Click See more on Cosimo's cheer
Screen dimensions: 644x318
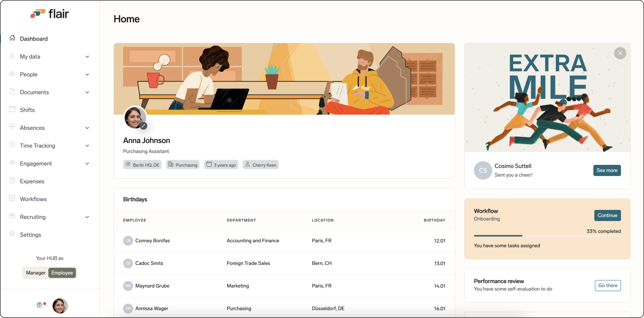pyautogui.click(x=607, y=170)
